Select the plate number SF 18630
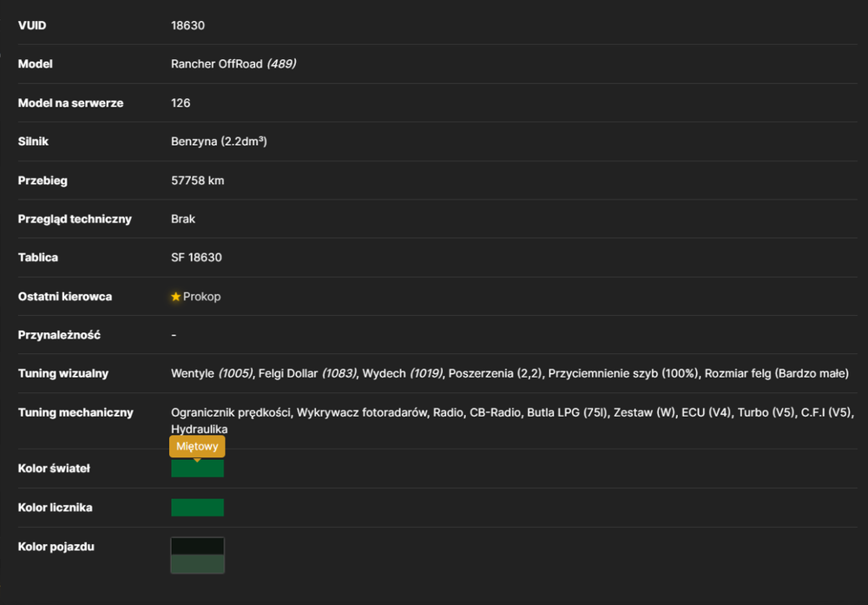The height and width of the screenshot is (605, 868). 196,258
